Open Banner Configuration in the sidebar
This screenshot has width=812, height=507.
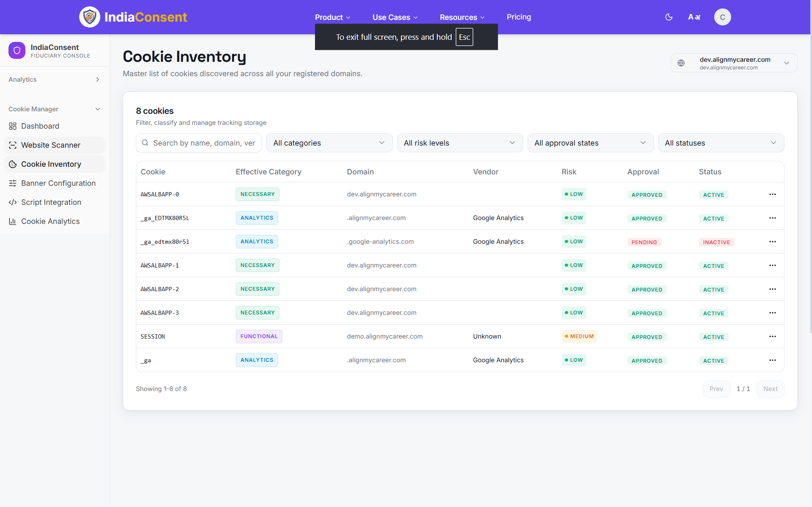[x=55, y=183]
